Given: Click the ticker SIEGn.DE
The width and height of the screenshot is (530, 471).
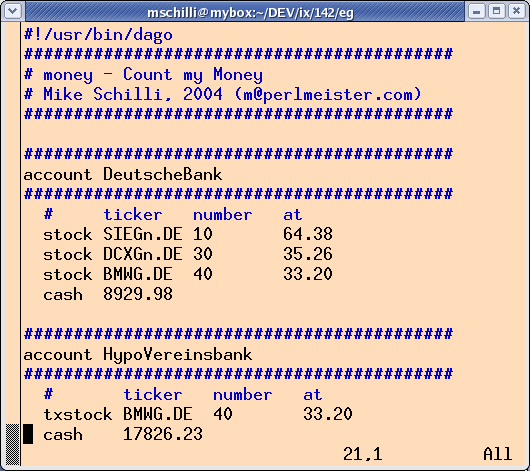Looking at the screenshot, I should 143,234.
